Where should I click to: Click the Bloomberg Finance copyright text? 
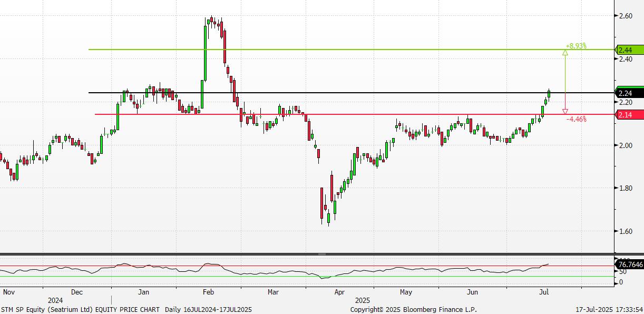point(413,309)
